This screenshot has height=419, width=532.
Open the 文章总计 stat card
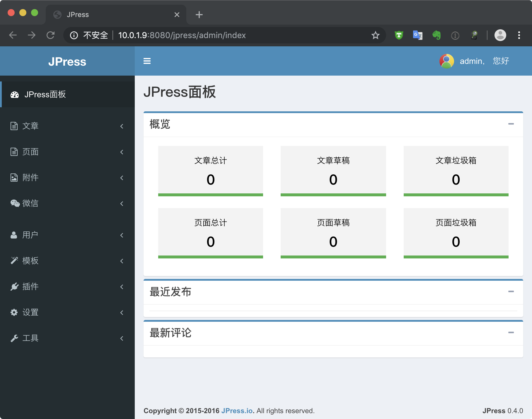211,171
